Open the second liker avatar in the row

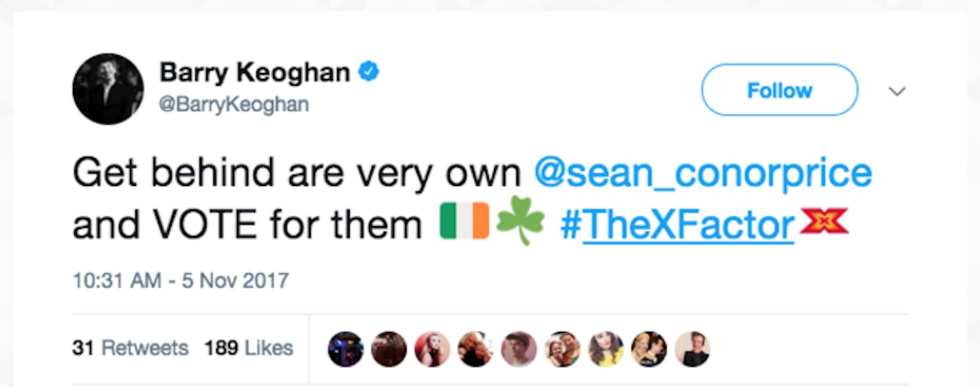point(389,350)
